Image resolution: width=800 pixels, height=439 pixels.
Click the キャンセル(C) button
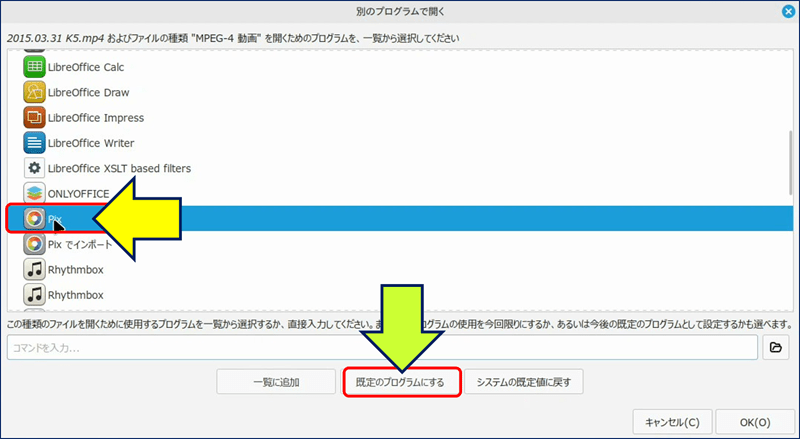(x=672, y=422)
